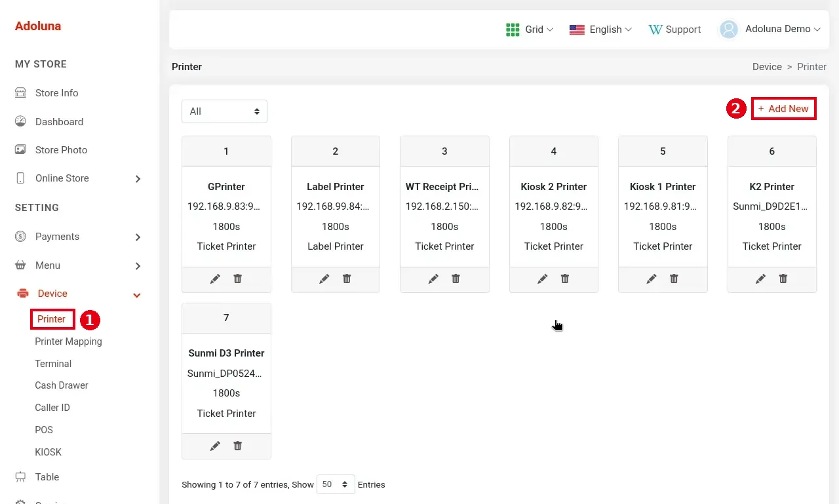The image size is (839, 504).
Task: Delete the Sunmi D3 Printer card
Action: pos(238,446)
